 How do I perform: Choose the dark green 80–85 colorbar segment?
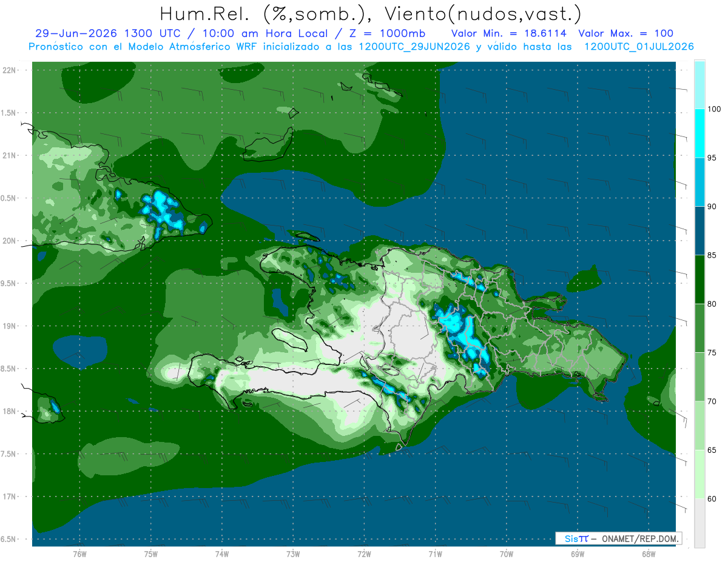pos(699,279)
